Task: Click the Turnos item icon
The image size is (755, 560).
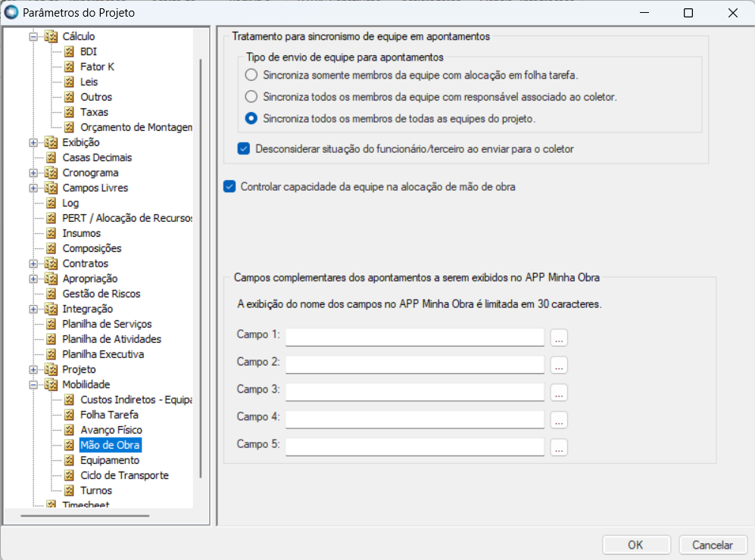Action: pyautogui.click(x=69, y=490)
